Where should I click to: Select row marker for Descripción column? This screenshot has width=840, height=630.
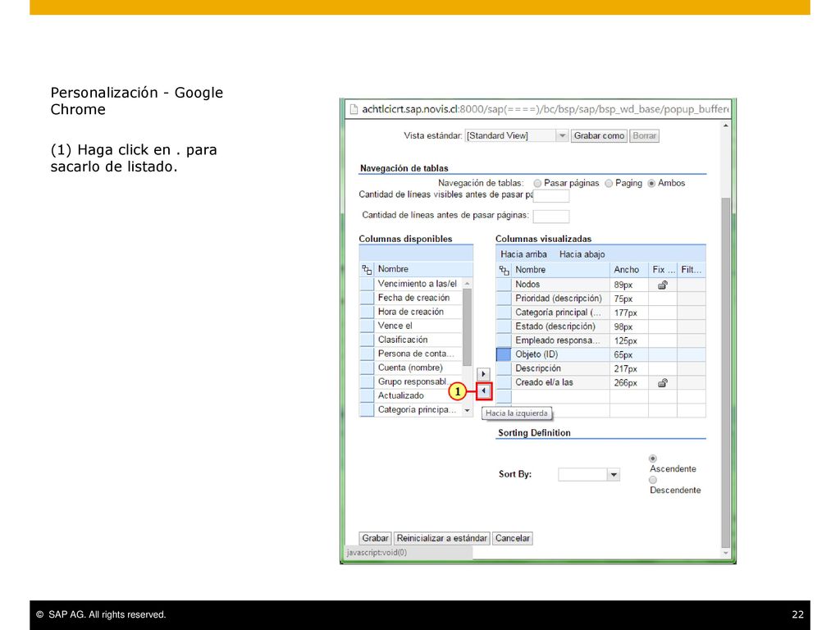point(504,368)
